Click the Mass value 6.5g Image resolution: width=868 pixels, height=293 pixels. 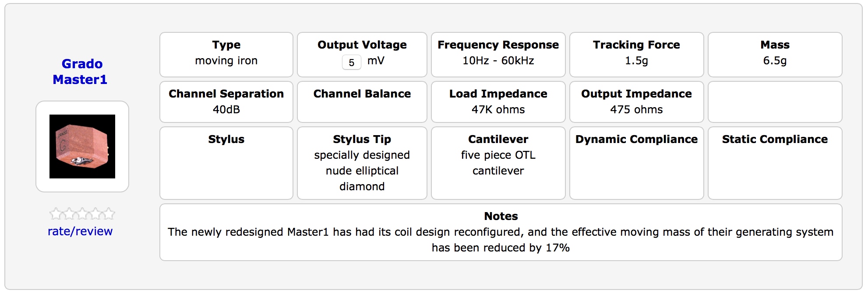[775, 61]
